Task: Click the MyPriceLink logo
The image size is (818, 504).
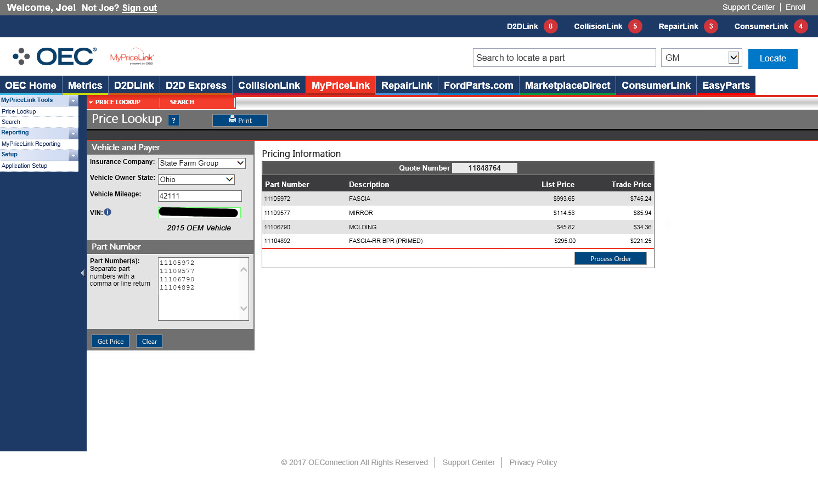Action: tap(132, 57)
